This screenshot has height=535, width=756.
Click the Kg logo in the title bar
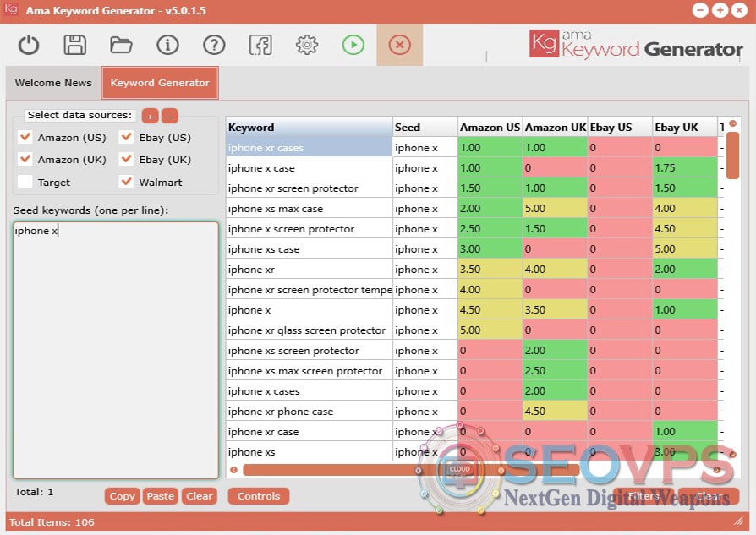click(11, 9)
